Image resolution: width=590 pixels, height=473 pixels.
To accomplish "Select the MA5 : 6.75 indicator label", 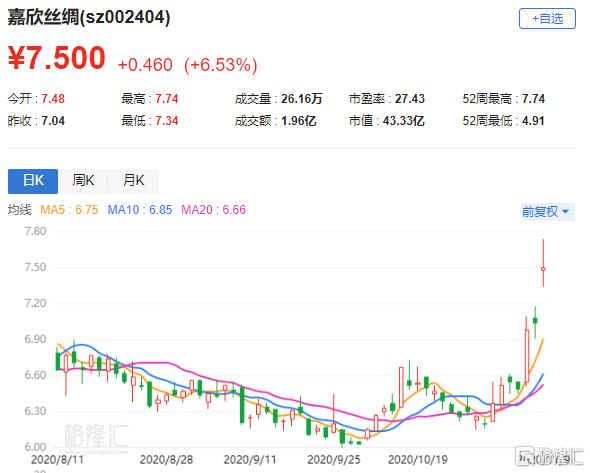I will pyautogui.click(x=69, y=210).
